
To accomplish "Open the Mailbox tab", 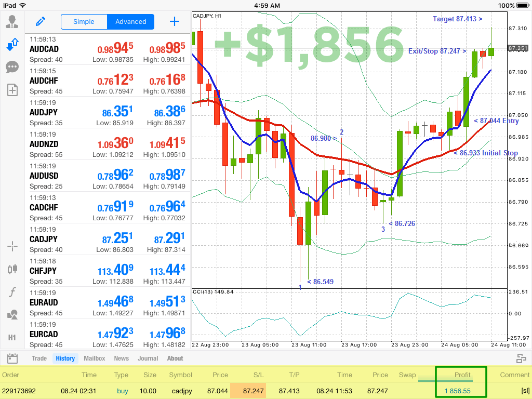I will point(95,358).
